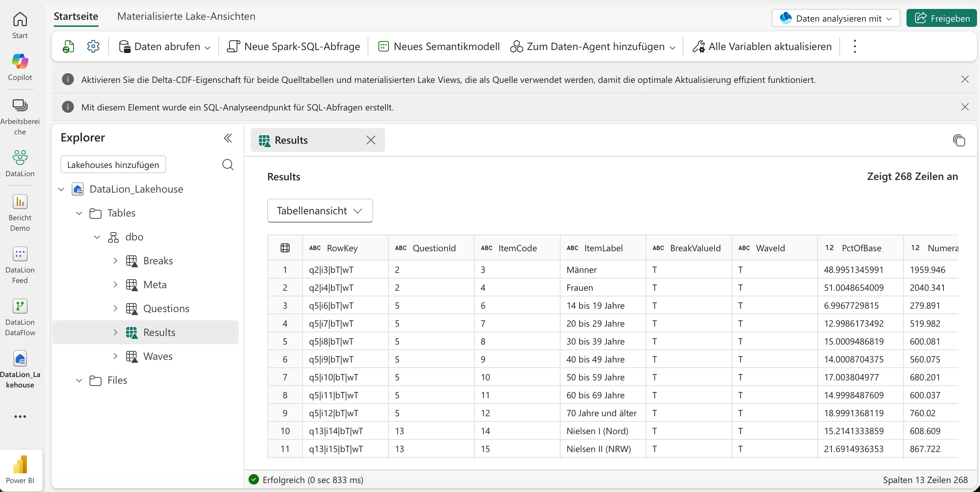
Task: Click Lakehouses hinzufügen button
Action: point(113,164)
